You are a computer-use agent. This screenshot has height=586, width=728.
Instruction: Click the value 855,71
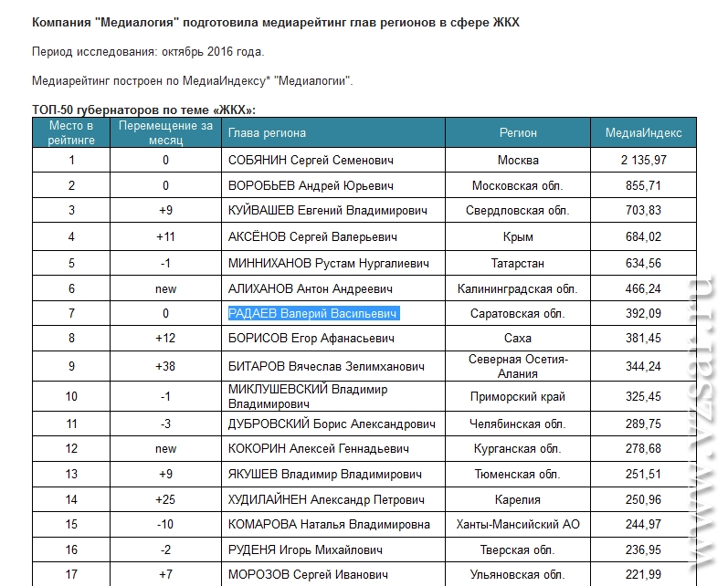click(x=643, y=185)
